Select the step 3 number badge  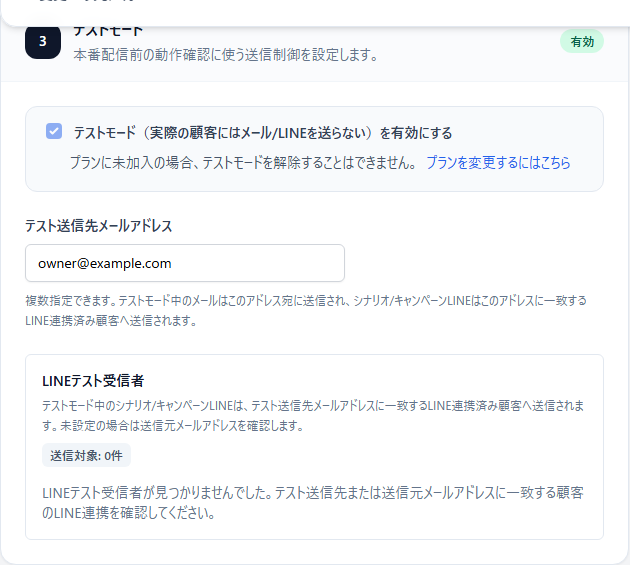tap(43, 41)
